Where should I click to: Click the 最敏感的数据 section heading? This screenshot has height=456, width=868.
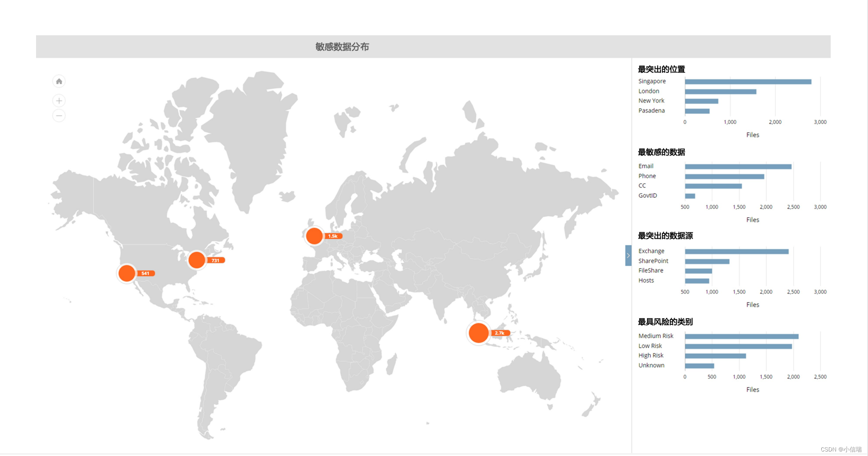(661, 152)
